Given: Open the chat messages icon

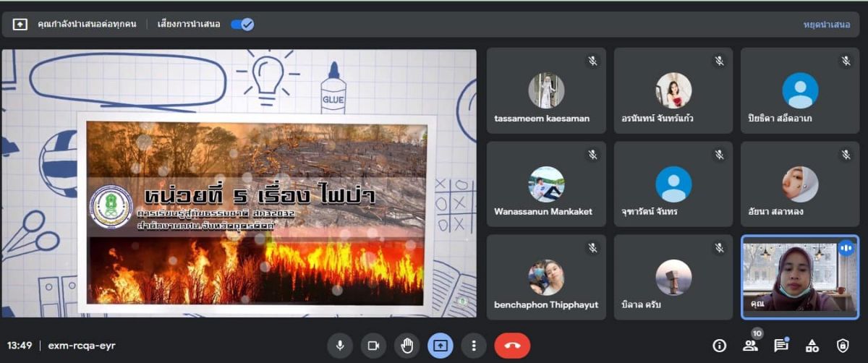Looking at the screenshot, I should [781, 346].
